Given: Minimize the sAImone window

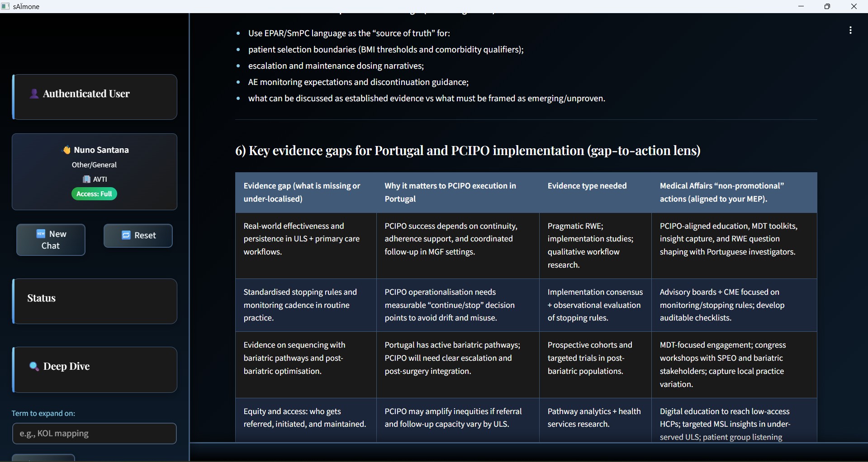Looking at the screenshot, I should click(x=801, y=6).
